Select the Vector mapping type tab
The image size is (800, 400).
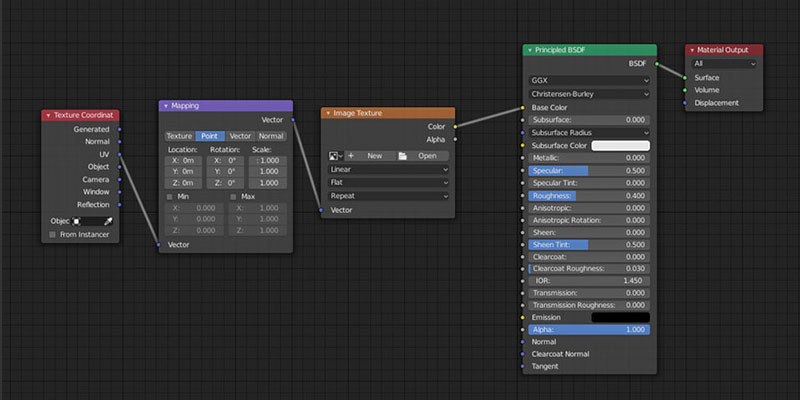point(240,136)
